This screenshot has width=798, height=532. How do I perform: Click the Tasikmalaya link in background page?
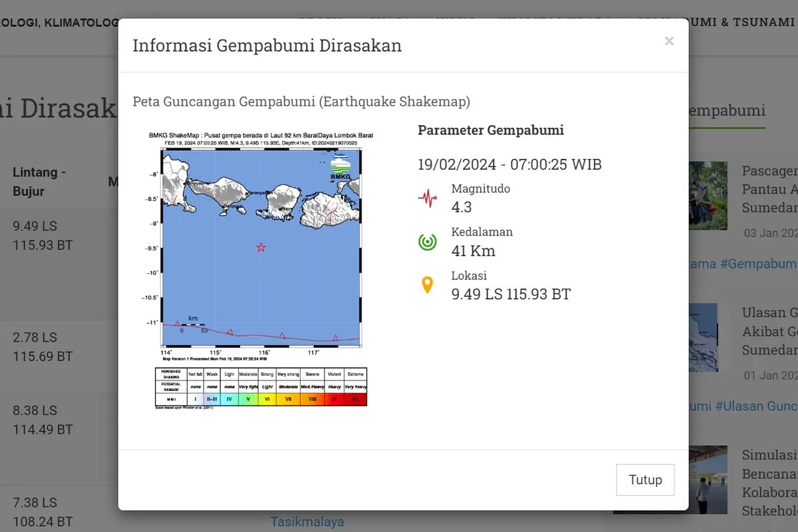[307, 521]
